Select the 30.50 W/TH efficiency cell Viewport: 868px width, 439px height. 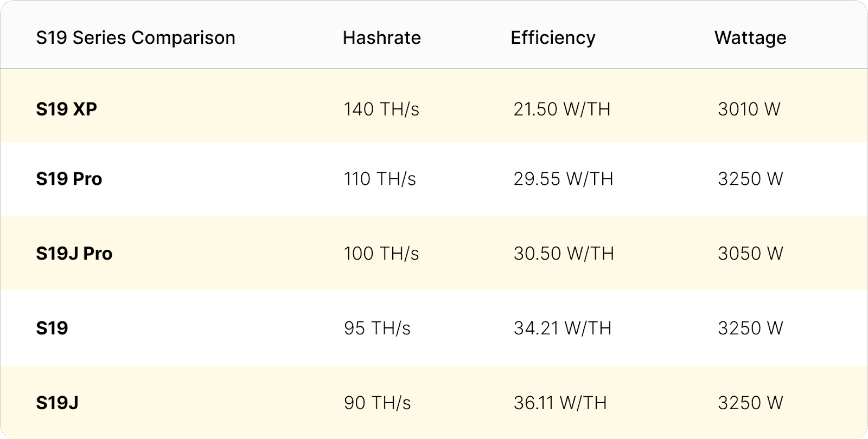[564, 254]
